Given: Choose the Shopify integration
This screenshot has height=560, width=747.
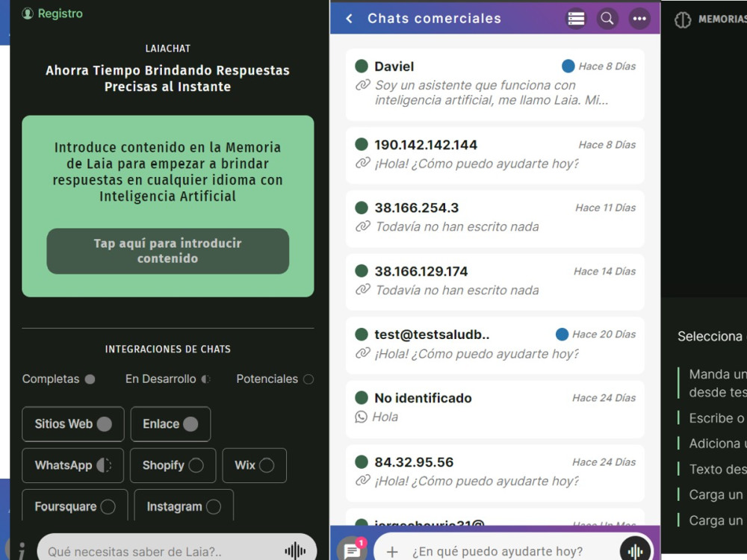Looking at the screenshot, I should click(x=173, y=465).
